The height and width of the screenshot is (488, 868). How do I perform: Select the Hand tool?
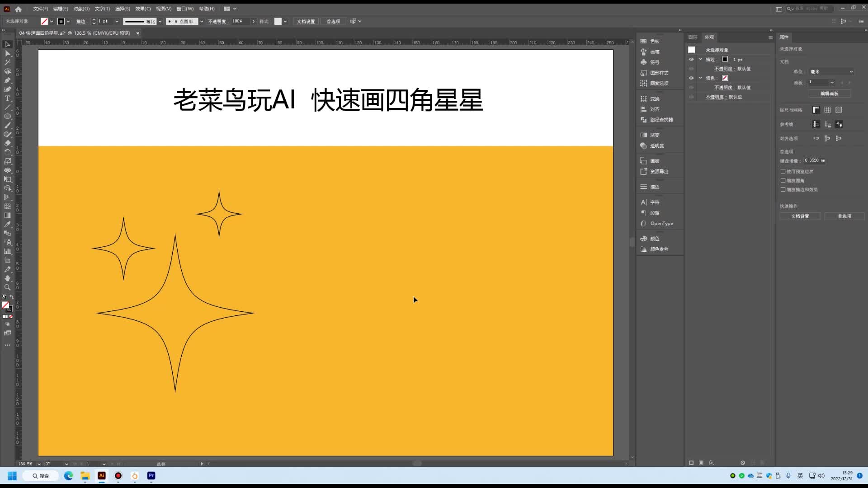7,278
